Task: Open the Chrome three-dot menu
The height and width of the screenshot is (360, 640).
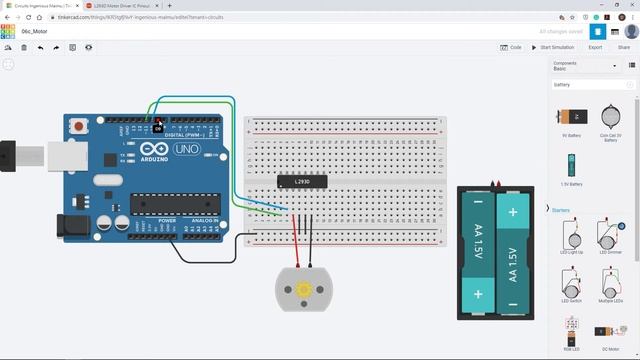Action: click(633, 18)
